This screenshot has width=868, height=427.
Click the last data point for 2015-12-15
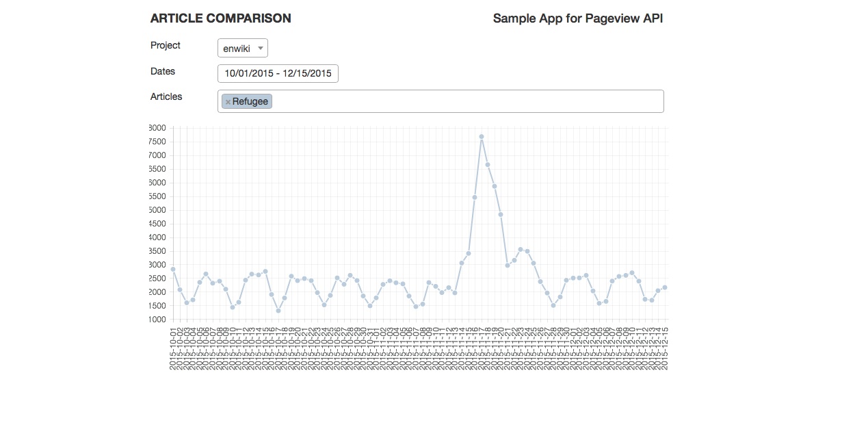[665, 287]
